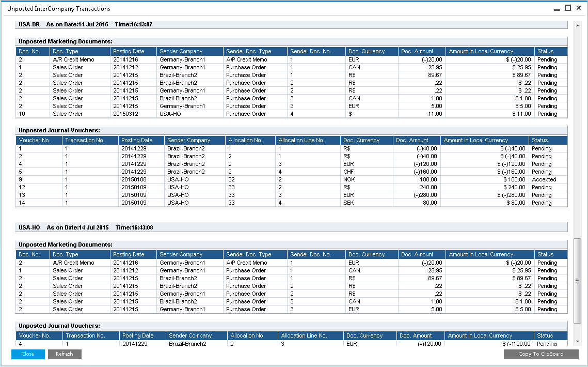Screen dimensions: 588x367
Task: Select 'A/P Credit Memo' cell in USA-HO section
Action: [x=255, y=263]
